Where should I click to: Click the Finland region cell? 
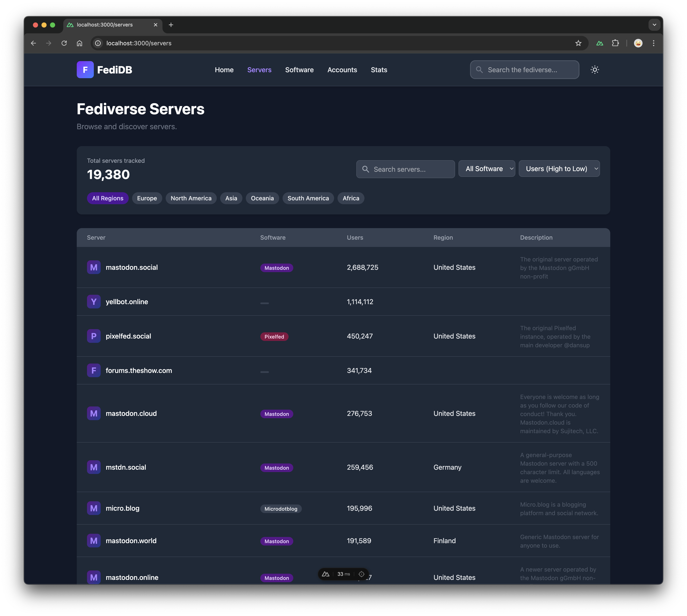pyautogui.click(x=445, y=541)
